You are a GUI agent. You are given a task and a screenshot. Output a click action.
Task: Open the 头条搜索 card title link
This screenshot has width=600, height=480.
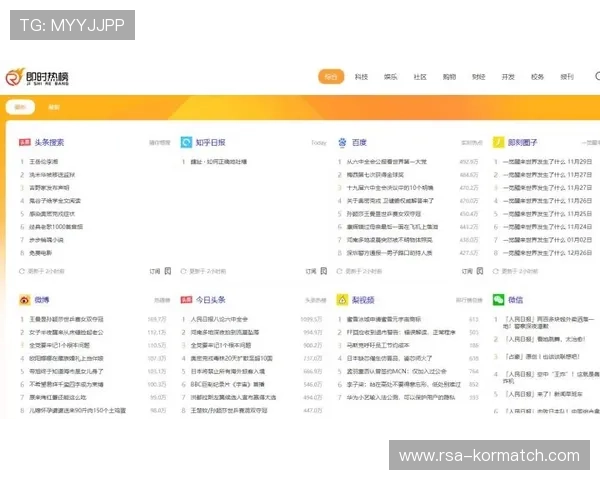[x=49, y=142]
